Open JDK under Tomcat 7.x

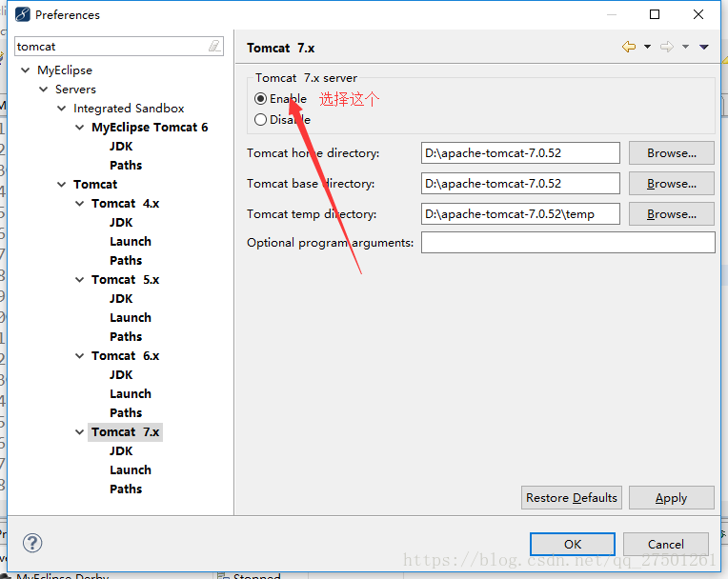point(121,451)
